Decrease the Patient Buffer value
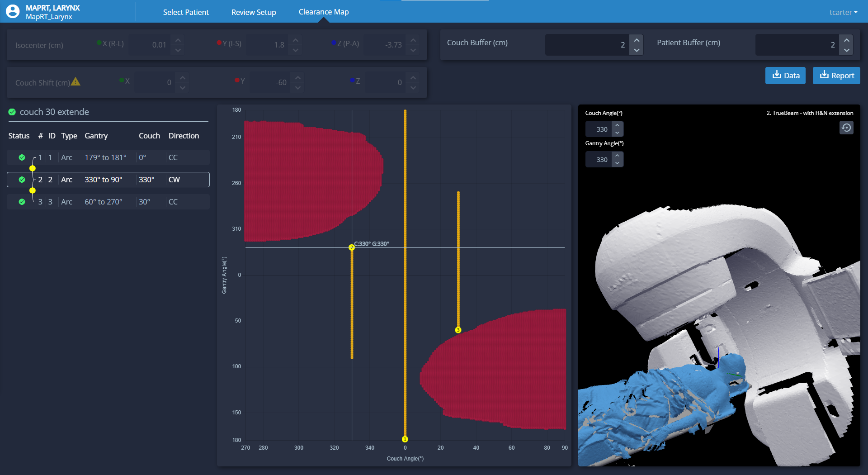The height and width of the screenshot is (475, 868). (x=847, y=50)
